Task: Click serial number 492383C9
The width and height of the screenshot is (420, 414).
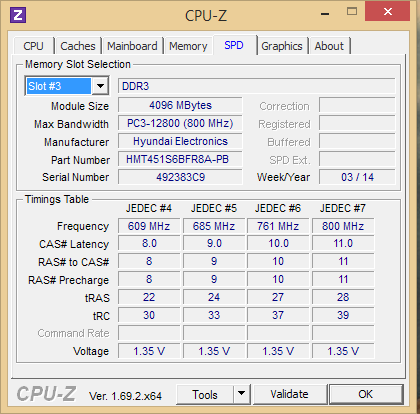Action: 180,177
